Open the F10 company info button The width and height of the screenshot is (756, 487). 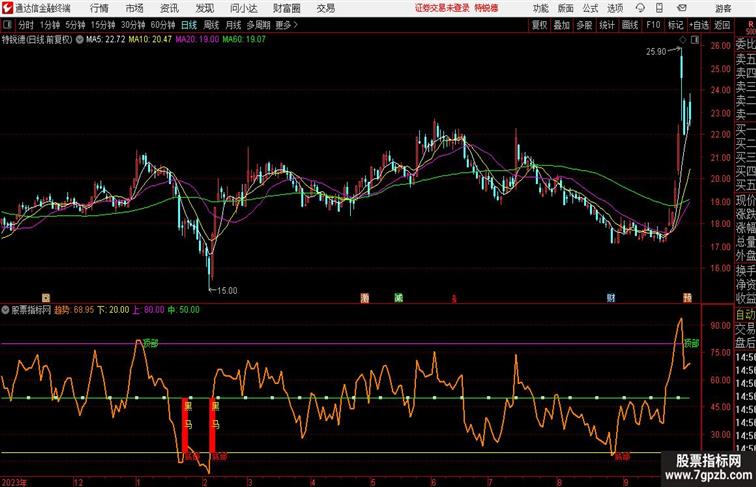pyautogui.click(x=653, y=25)
